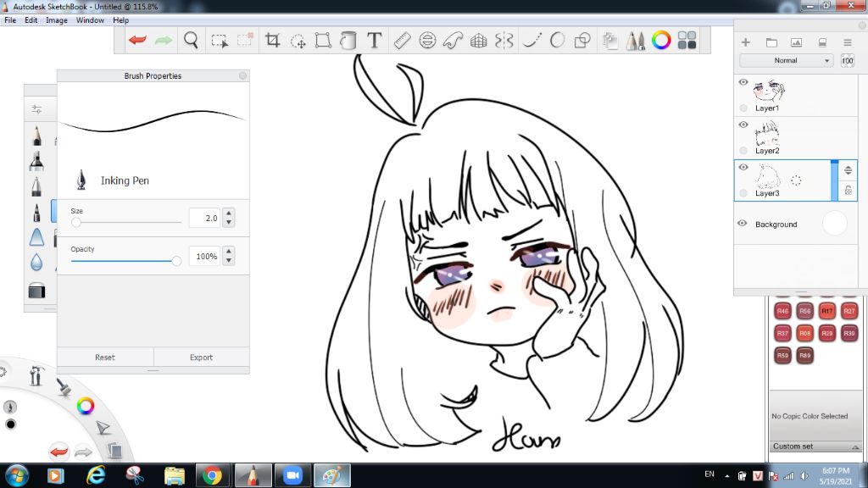The width and height of the screenshot is (868, 488).
Task: Open the Brush Palette from toolbar
Action: click(x=636, y=41)
